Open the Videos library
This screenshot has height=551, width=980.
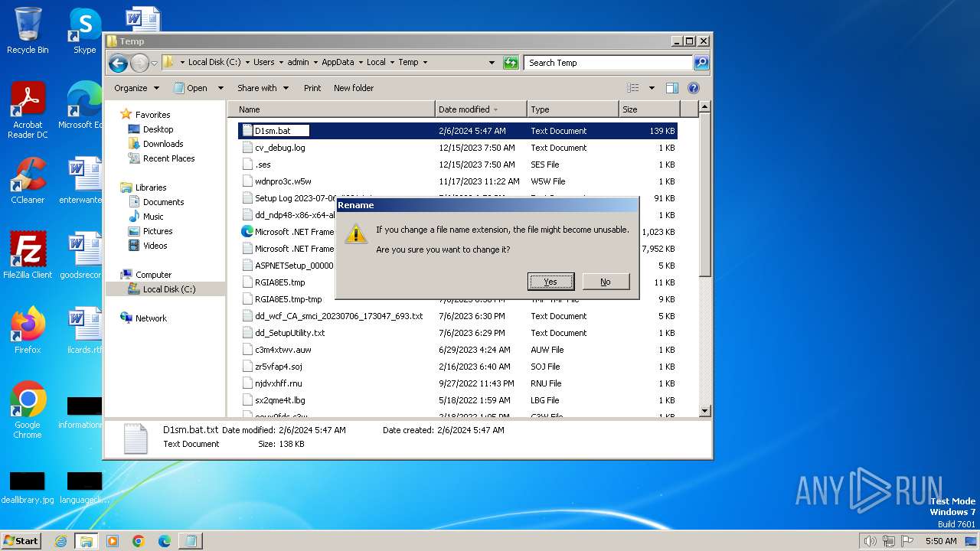(155, 246)
